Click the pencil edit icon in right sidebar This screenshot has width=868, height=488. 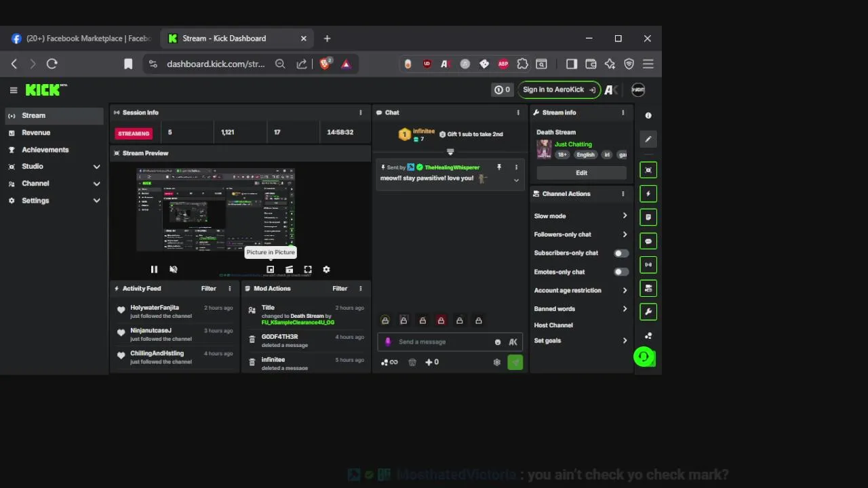[648, 139]
